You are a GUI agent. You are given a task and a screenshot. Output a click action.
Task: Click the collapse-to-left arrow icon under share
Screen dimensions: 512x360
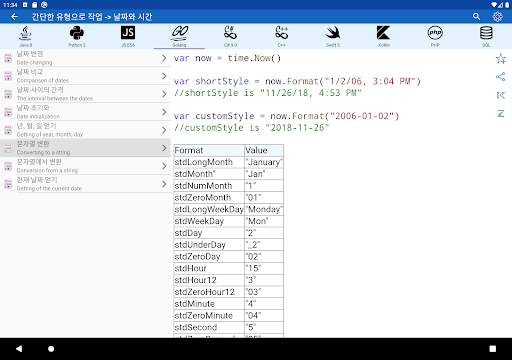coord(501,95)
